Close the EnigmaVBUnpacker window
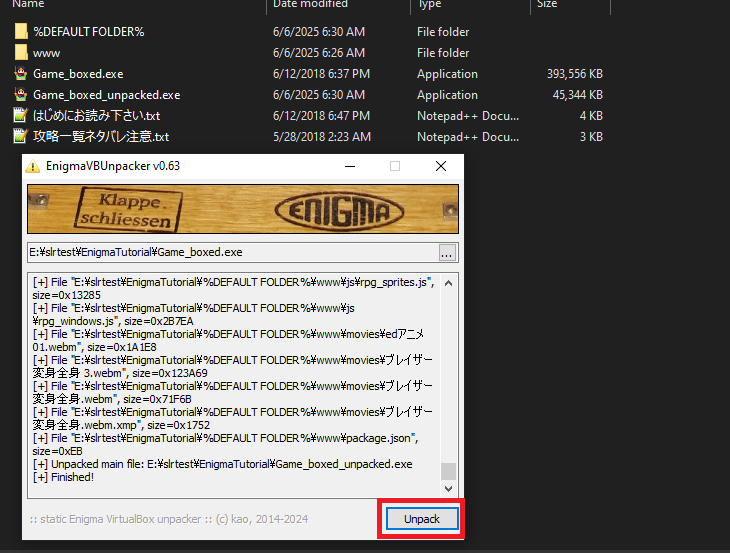The width and height of the screenshot is (730, 553). (441, 166)
